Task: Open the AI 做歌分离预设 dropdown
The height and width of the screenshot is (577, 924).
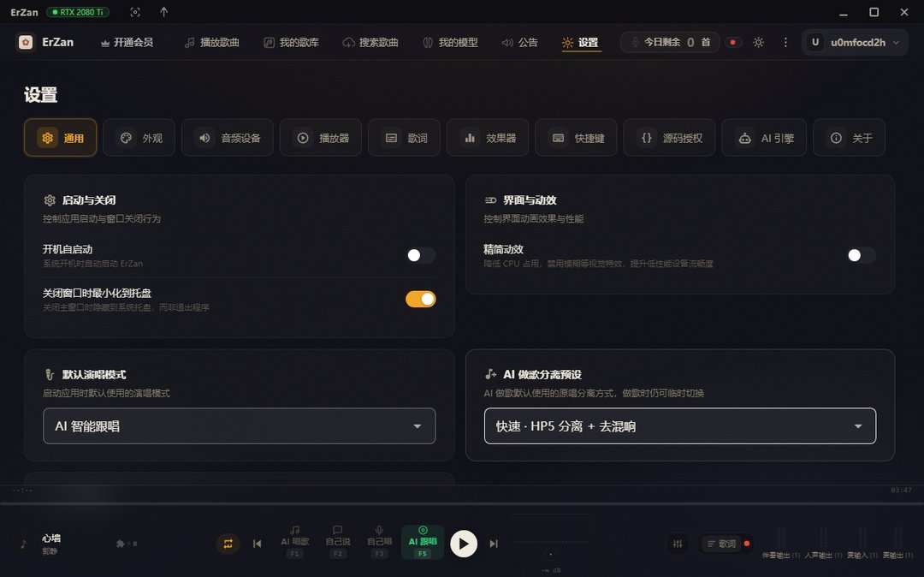Action: coord(680,426)
